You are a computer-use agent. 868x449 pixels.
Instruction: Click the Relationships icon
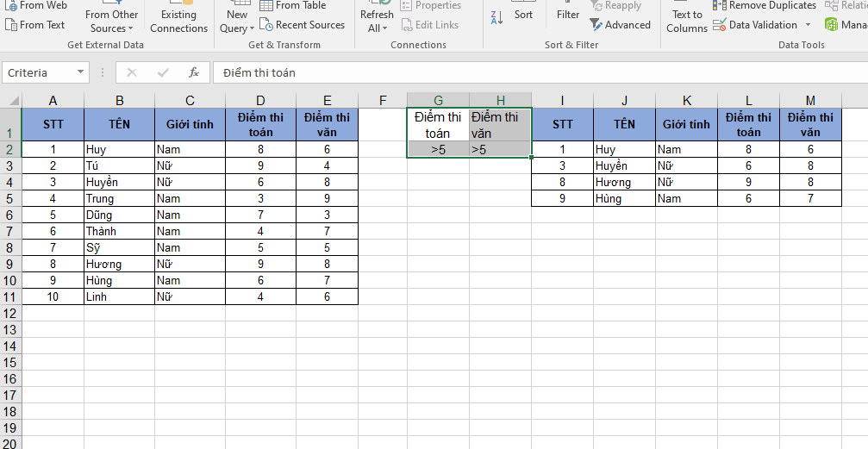(831, 5)
